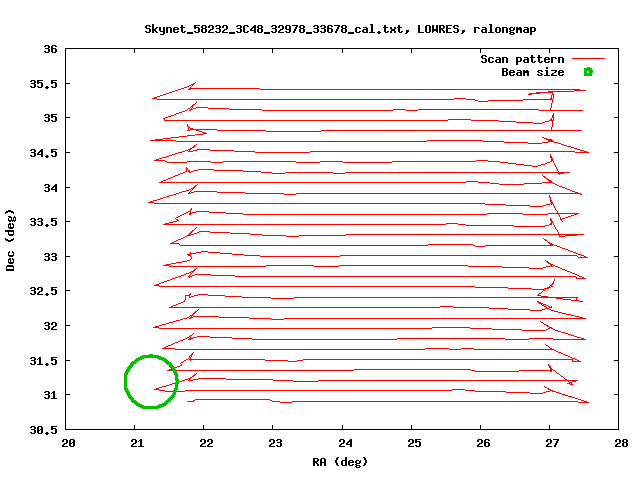Click the 'RA (deg)' axis label
The width and height of the screenshot is (640, 480).
click(340, 462)
